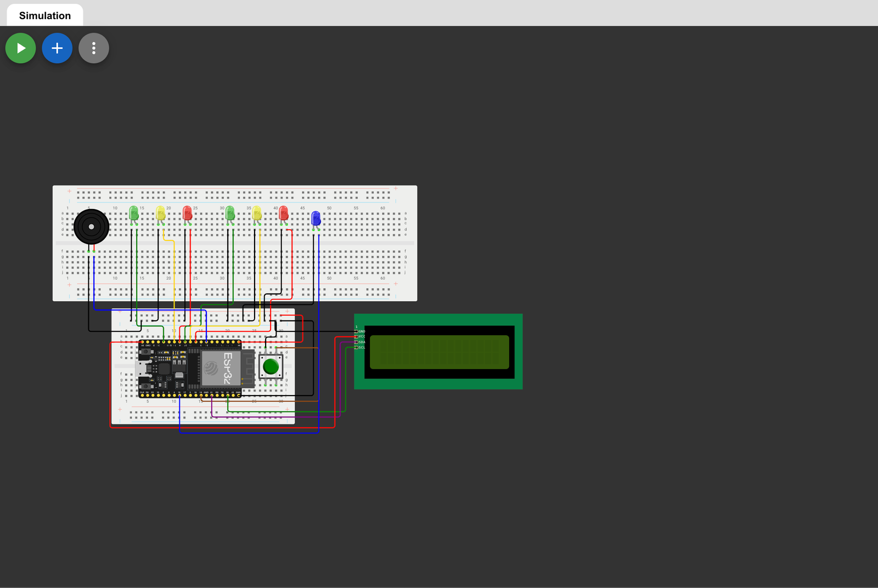Select the rightmost green LED
Screen dimensions: 878x588
pyautogui.click(x=230, y=213)
